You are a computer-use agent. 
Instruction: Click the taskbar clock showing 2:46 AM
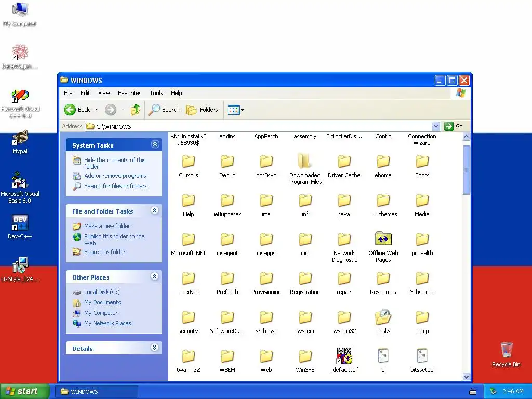tap(513, 391)
